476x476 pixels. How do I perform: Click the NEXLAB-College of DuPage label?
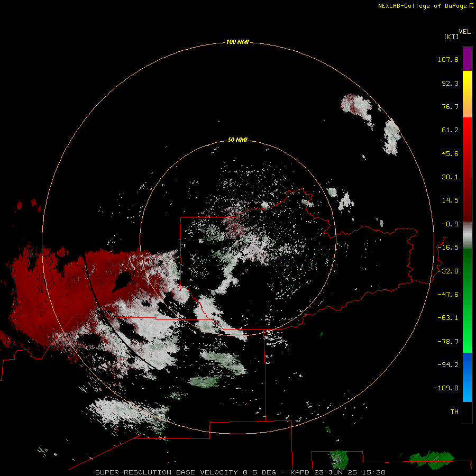click(x=425, y=6)
